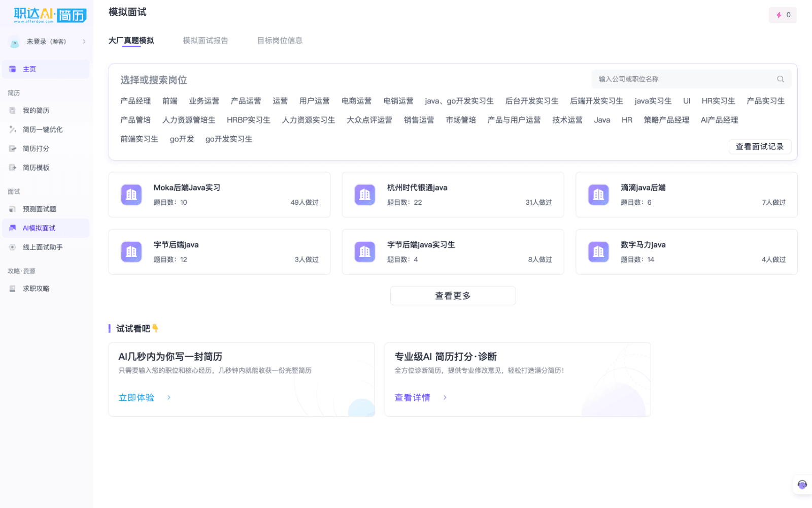Select the 技术运营 tag
The width and height of the screenshot is (812, 508).
(x=567, y=120)
